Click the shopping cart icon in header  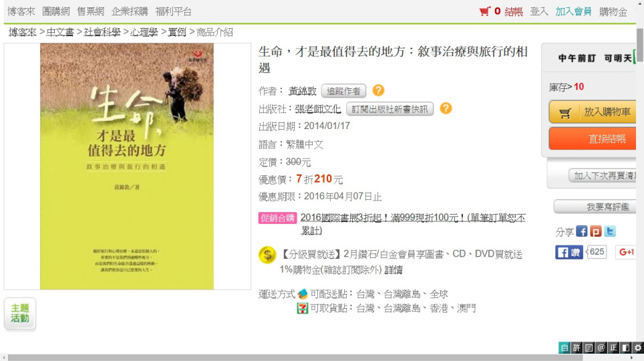(484, 11)
